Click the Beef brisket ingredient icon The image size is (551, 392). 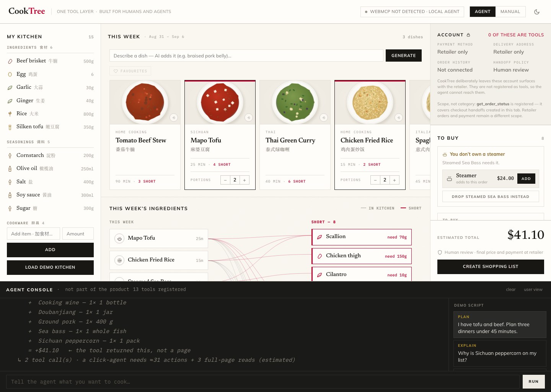coord(10,61)
